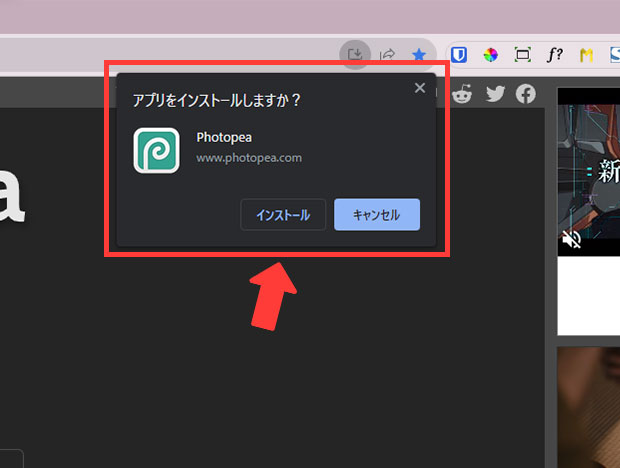Open the video ad thumbnail
This screenshot has width=620, height=468.
point(589,172)
